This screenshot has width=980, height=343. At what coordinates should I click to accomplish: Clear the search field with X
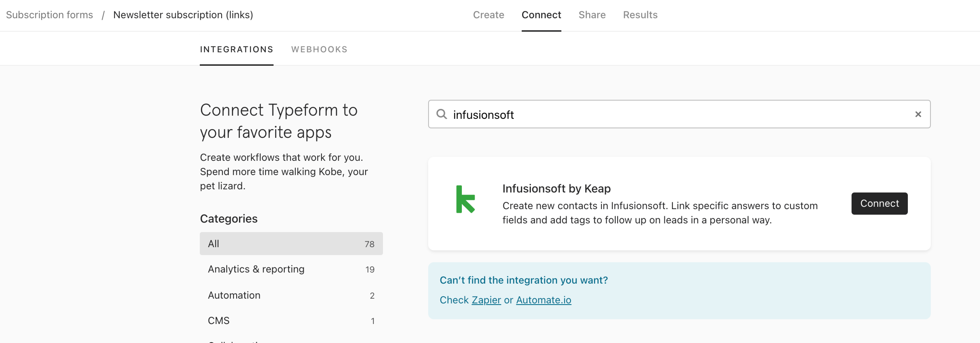(x=918, y=114)
